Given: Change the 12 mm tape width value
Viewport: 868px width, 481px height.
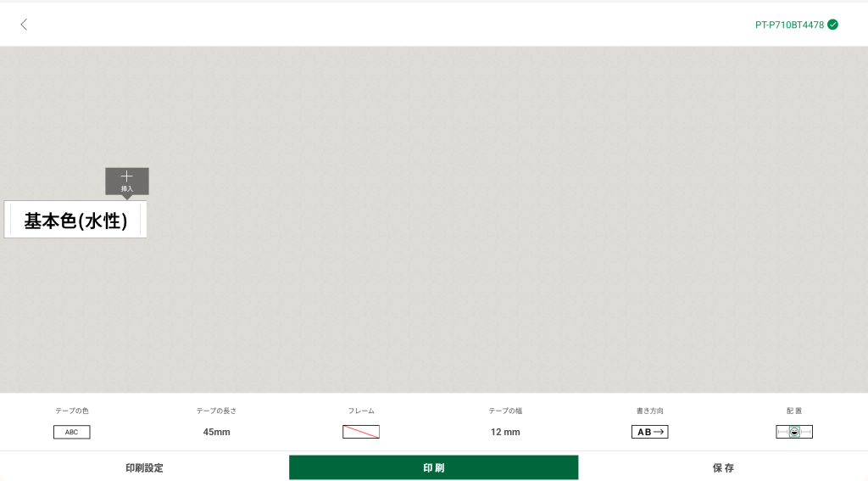Looking at the screenshot, I should tap(505, 432).
